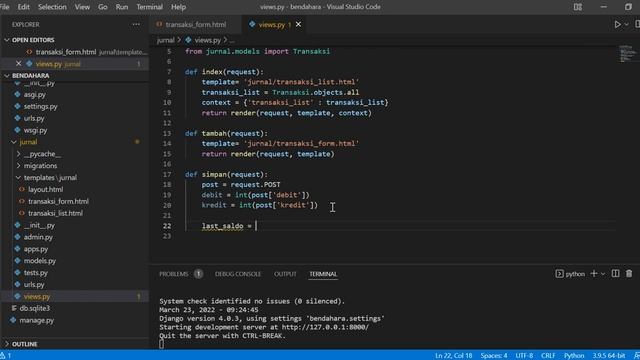
Task: Open the View menu
Action: [82, 7]
